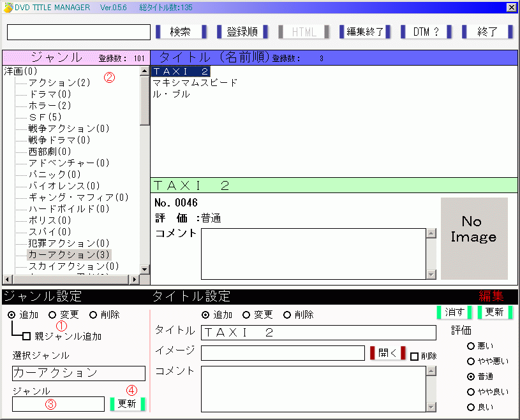
Task: Select the ポリス(0) genre
Action: (x=50, y=221)
